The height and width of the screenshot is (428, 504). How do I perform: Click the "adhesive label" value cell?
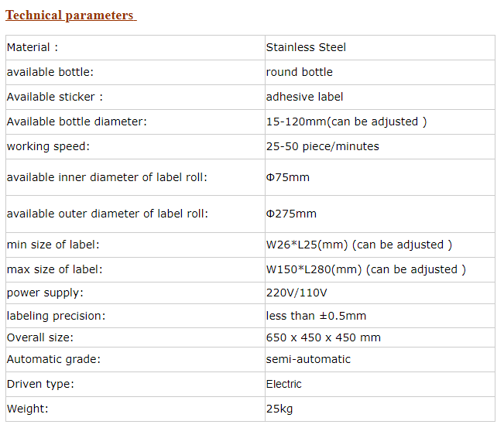coord(304,97)
